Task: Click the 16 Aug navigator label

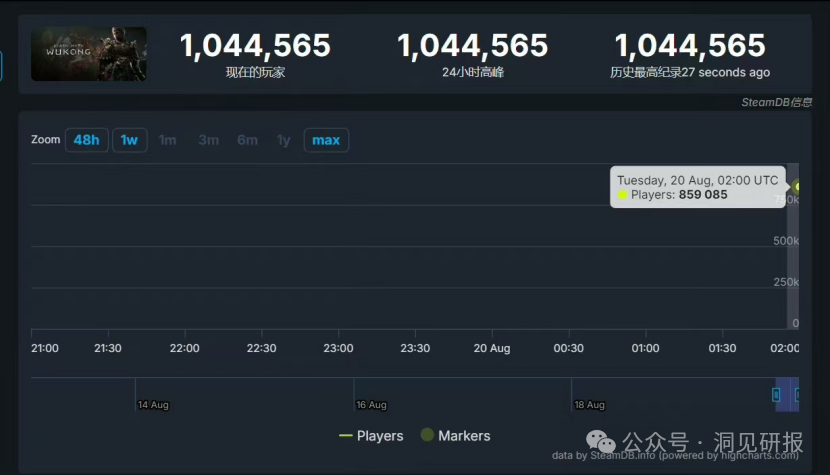Action: click(371, 405)
